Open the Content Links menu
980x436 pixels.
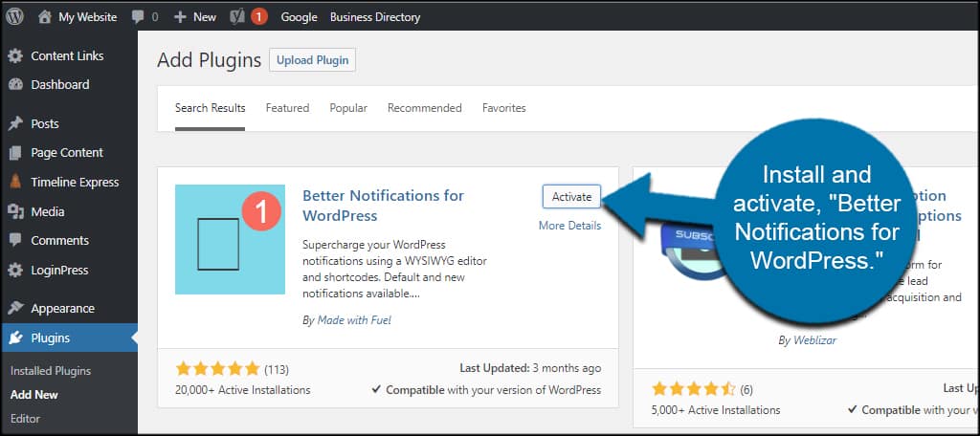point(69,56)
